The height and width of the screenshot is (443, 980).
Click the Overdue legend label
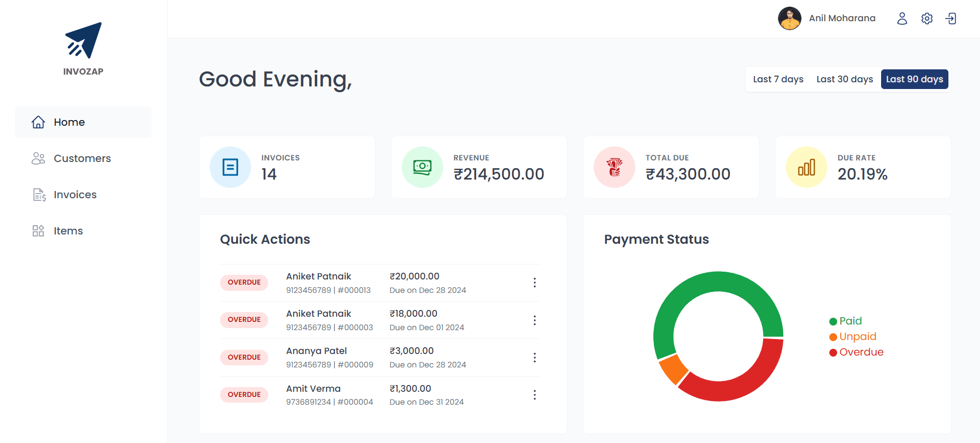[x=861, y=352]
